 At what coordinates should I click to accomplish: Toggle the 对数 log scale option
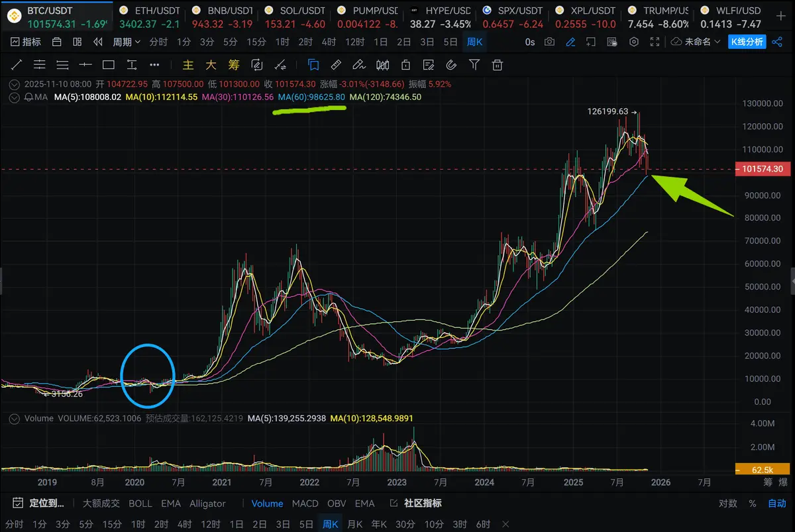[728, 504]
